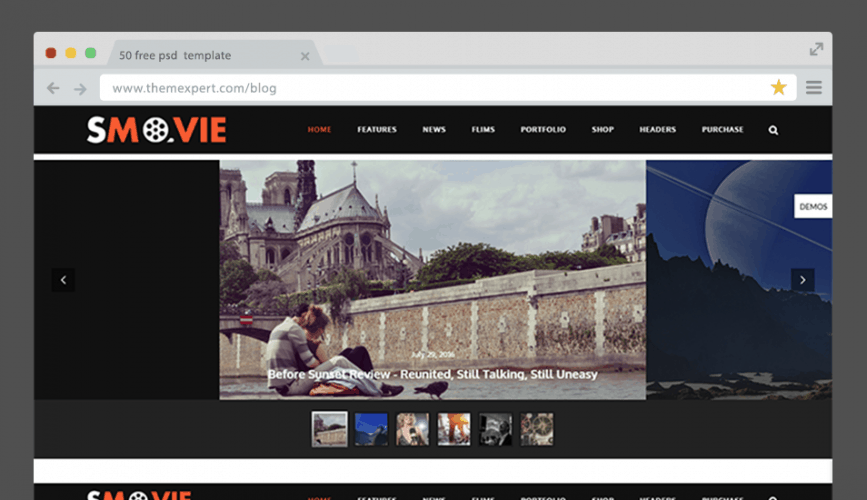Go back with browser back arrow
The height and width of the screenshot is (500, 867).
pos(54,89)
